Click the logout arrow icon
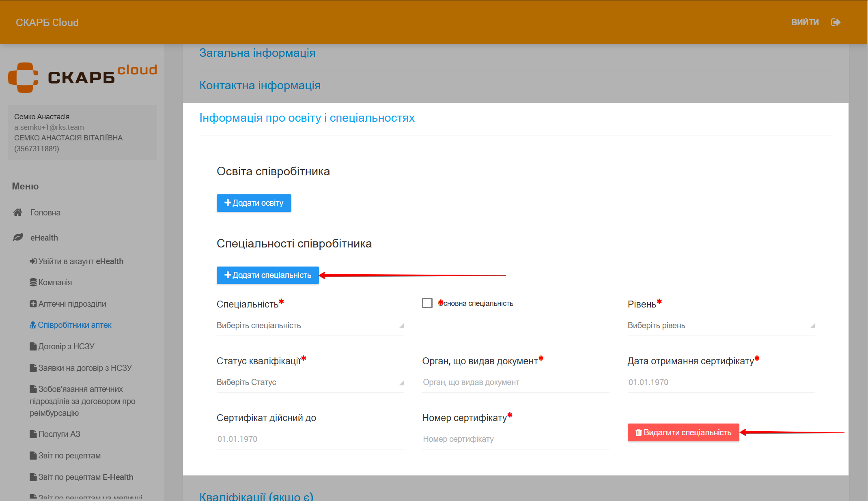 pos(836,22)
